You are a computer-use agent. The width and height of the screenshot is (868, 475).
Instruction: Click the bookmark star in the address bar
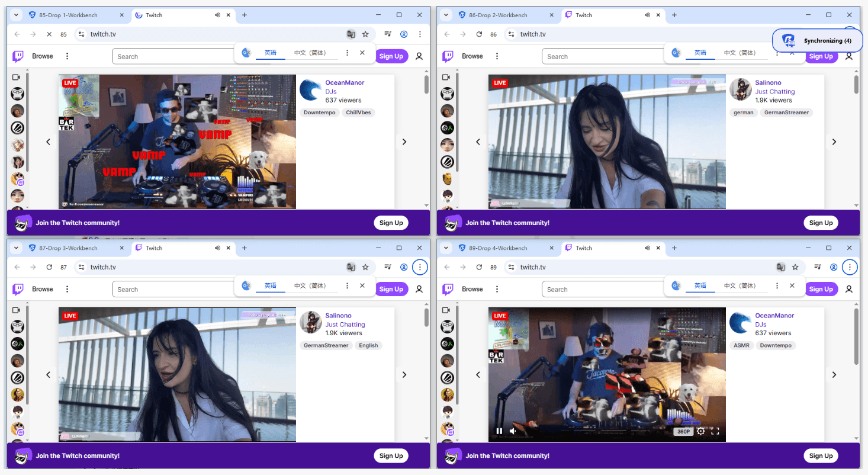point(366,34)
